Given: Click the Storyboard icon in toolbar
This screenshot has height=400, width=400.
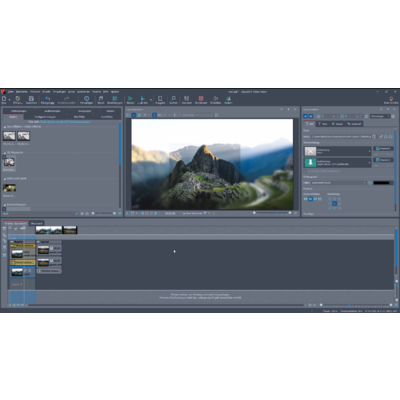Looking at the screenshot, I should [201, 98].
